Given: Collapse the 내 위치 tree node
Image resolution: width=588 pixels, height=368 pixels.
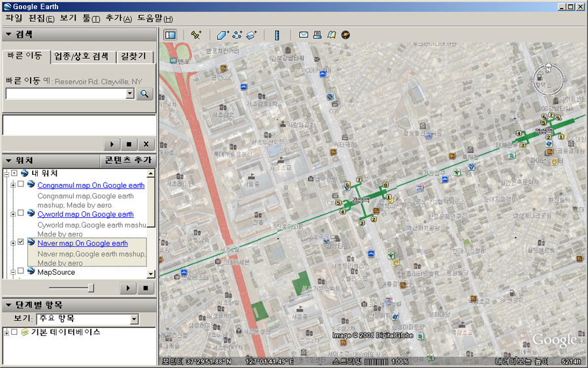Looking at the screenshot, I should [x=7, y=174].
